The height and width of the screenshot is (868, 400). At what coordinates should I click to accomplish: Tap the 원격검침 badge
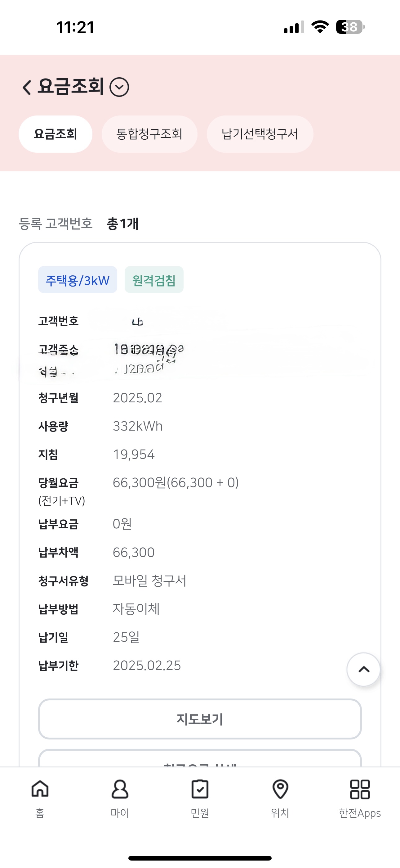click(154, 280)
